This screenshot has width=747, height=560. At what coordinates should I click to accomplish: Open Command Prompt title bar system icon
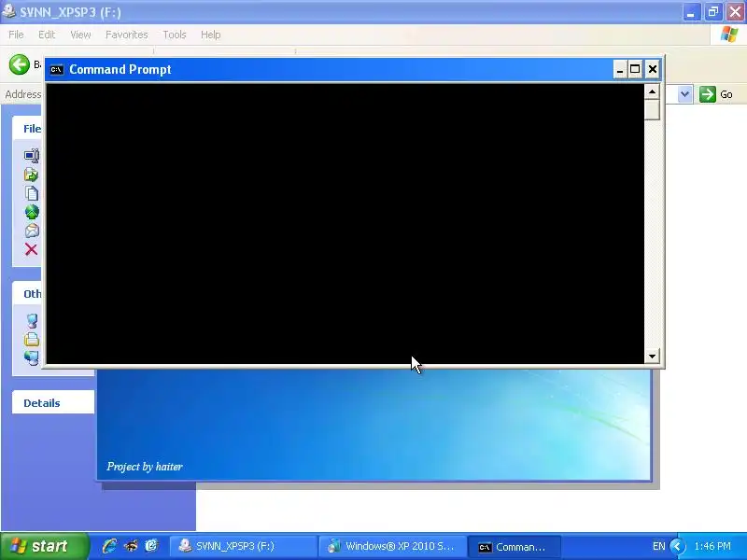click(57, 69)
